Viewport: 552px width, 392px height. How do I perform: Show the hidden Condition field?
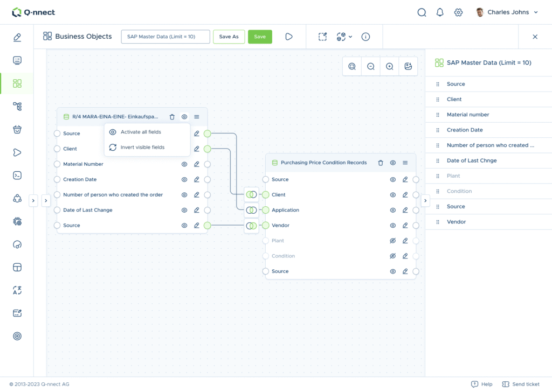(393, 256)
